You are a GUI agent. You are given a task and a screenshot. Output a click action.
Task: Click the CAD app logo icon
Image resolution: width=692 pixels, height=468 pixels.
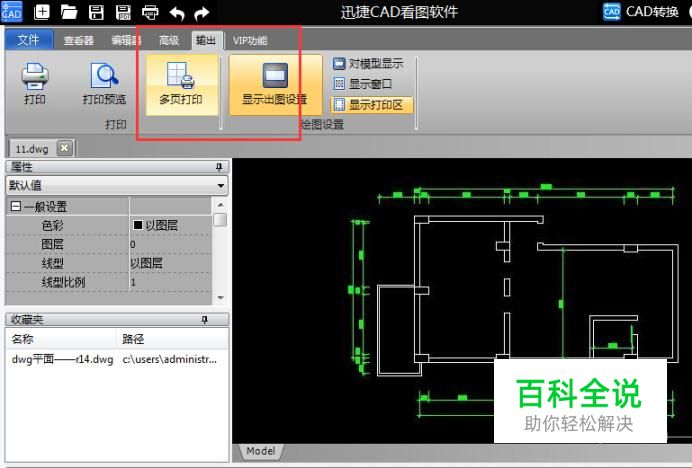tap(11, 11)
